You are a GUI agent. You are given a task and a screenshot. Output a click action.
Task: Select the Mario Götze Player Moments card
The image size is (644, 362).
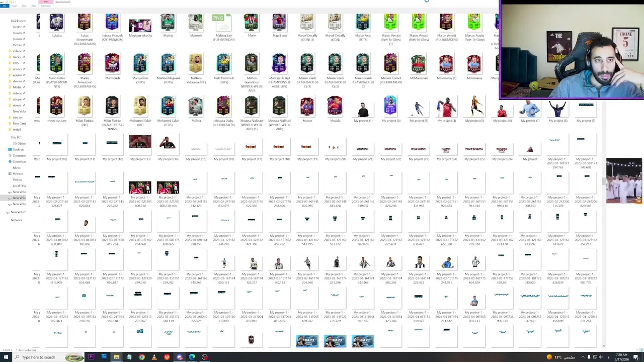tap(56, 71)
